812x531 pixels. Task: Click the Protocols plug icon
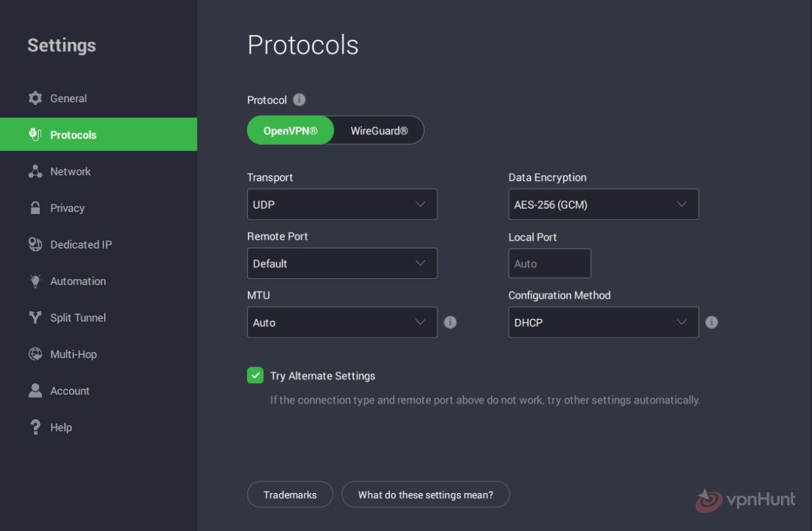35,135
